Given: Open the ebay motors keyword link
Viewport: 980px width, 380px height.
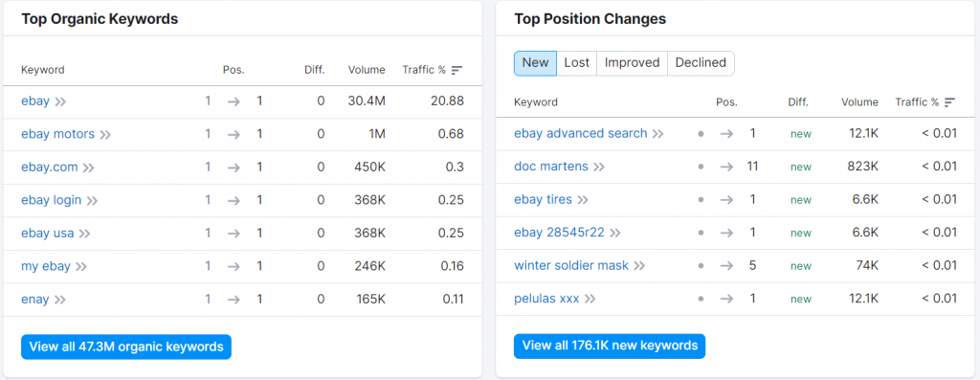Looking at the screenshot, I should [57, 134].
